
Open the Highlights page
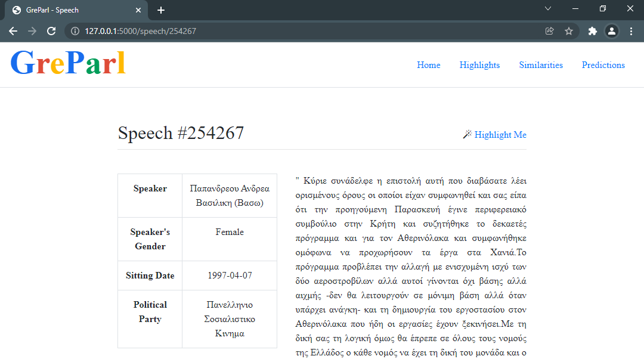click(x=479, y=65)
